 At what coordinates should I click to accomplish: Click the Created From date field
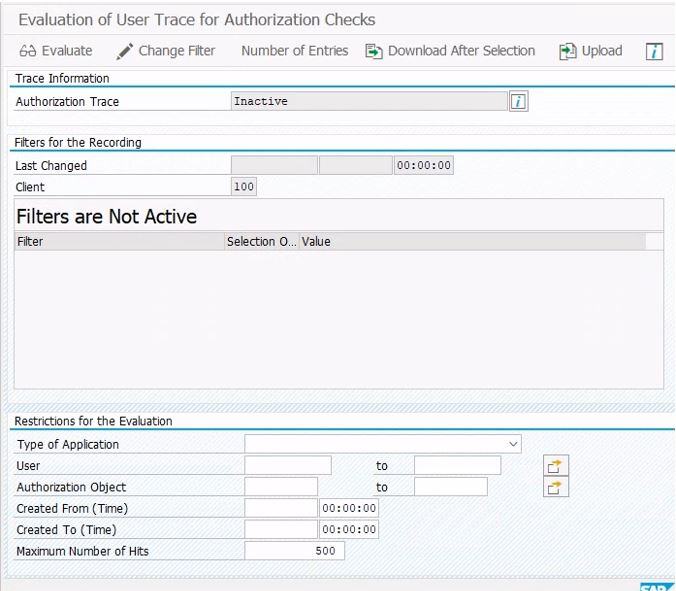click(x=281, y=508)
